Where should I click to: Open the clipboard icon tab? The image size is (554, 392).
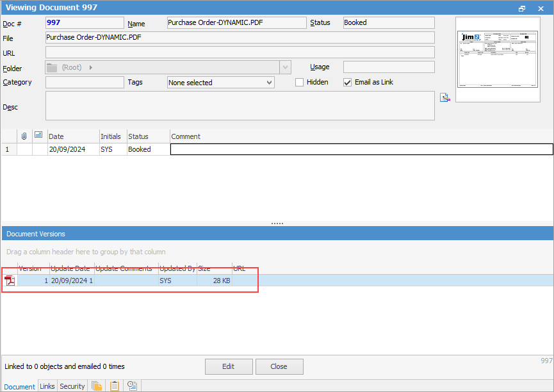[115, 386]
